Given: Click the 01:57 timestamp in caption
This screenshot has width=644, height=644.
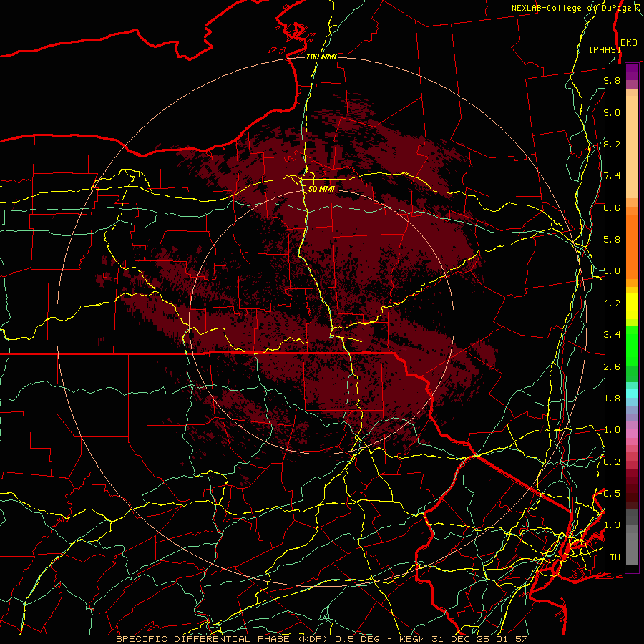Looking at the screenshot, I should click(511, 639).
